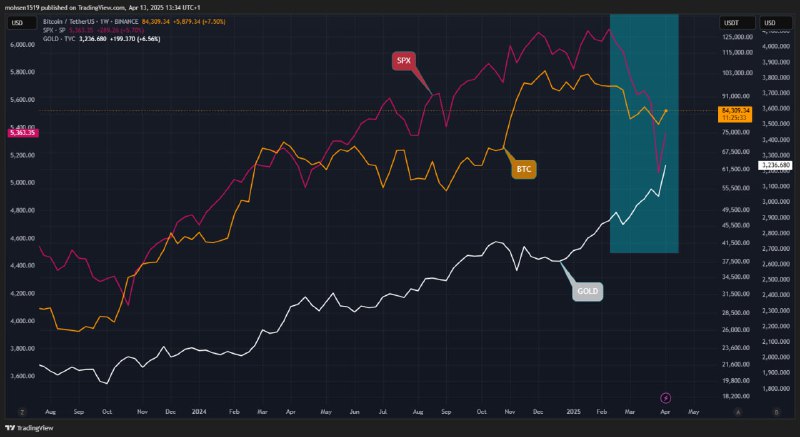Click the gray GOLD callout label

(587, 292)
